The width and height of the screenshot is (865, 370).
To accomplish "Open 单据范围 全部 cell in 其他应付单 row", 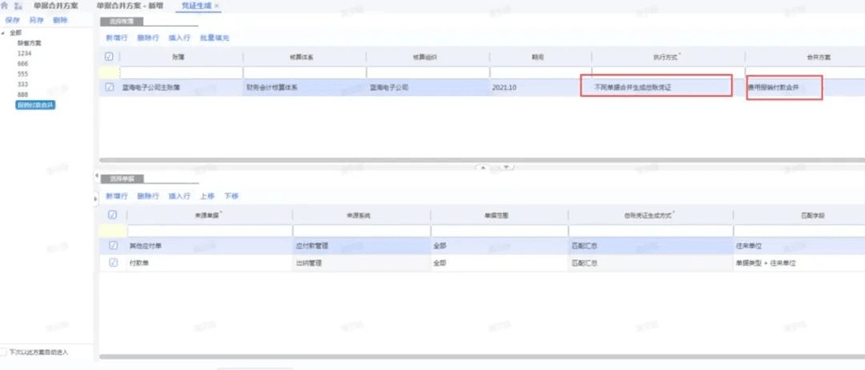I will (x=499, y=246).
